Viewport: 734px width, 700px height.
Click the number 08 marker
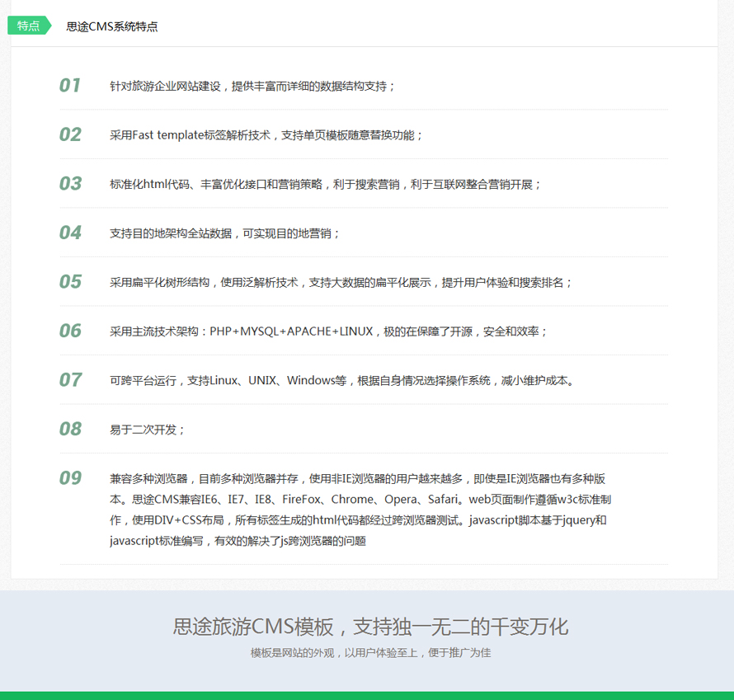[70, 429]
